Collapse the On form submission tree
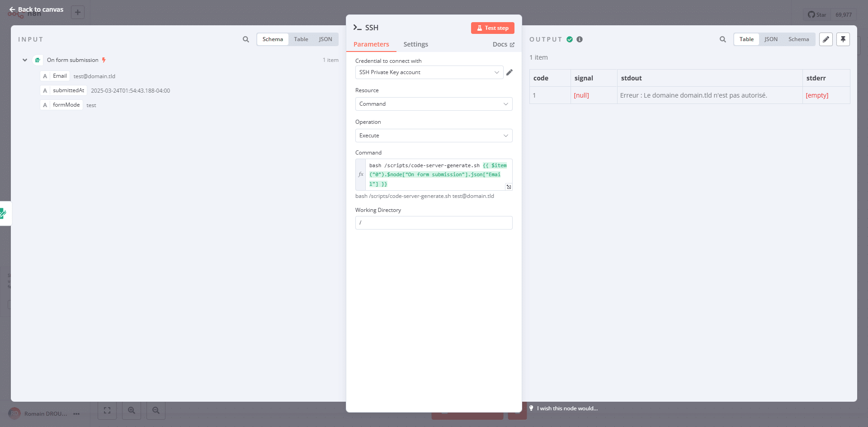Image resolution: width=868 pixels, height=427 pixels. tap(25, 60)
